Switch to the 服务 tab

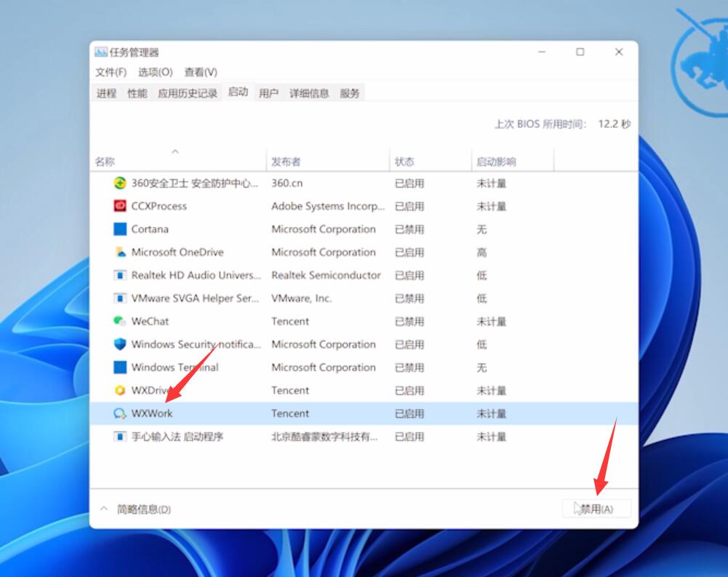pos(350,93)
